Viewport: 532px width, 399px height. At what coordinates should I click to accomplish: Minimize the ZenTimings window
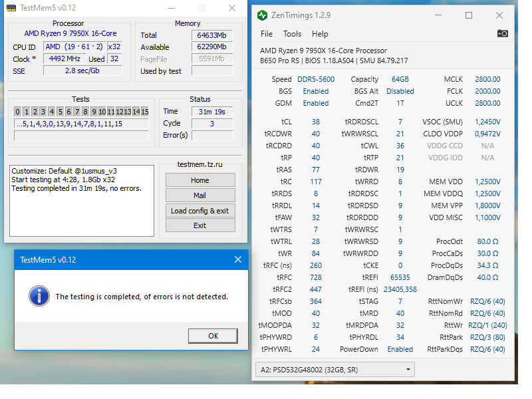point(438,15)
